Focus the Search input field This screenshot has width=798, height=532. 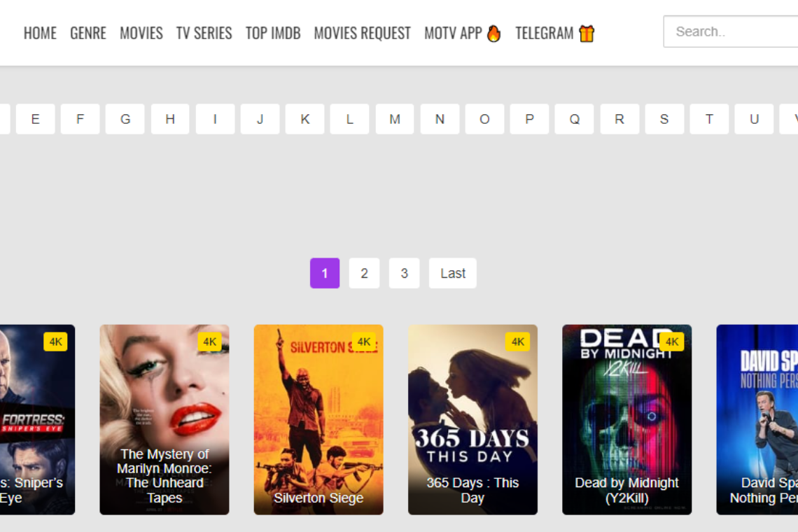(731, 31)
